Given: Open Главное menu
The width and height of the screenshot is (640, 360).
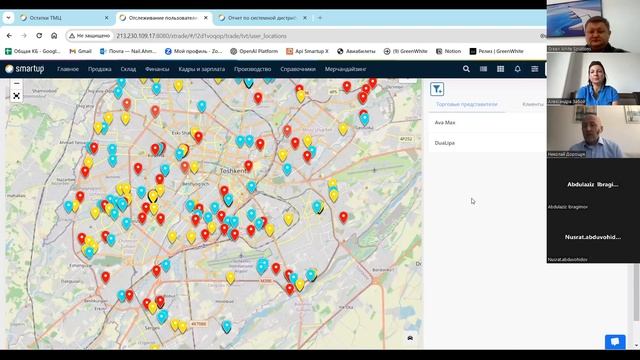Looking at the screenshot, I should 68,69.
